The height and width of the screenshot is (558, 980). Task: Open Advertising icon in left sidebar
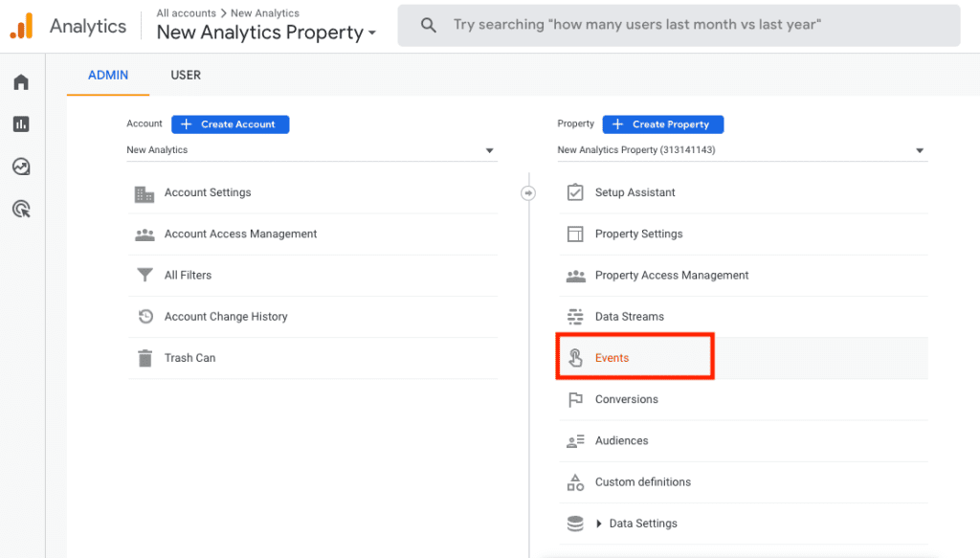tap(21, 209)
